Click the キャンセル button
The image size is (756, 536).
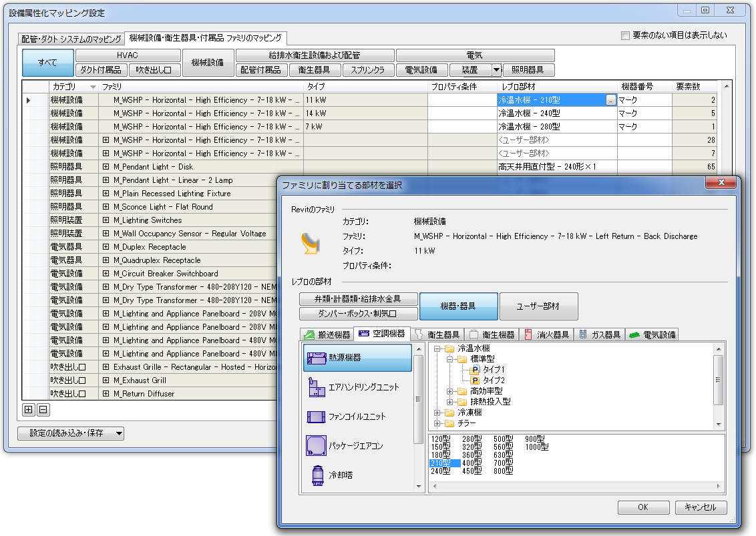[x=701, y=507]
